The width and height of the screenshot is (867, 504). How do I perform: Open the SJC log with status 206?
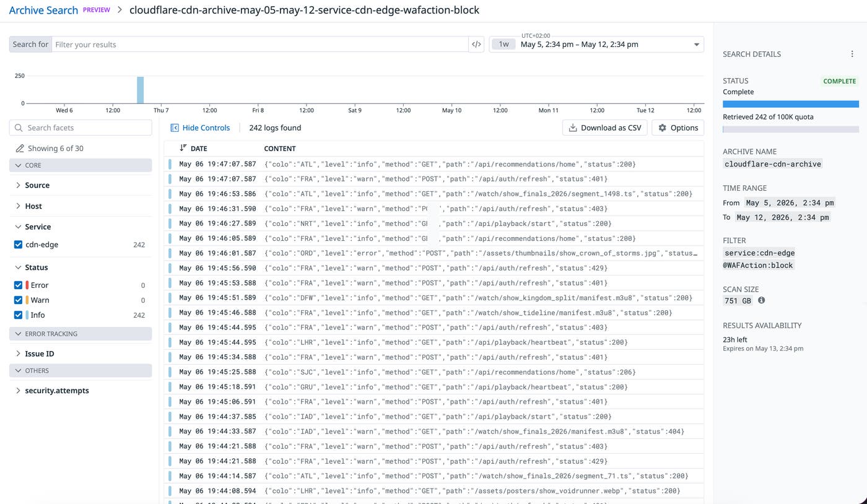coord(434,372)
